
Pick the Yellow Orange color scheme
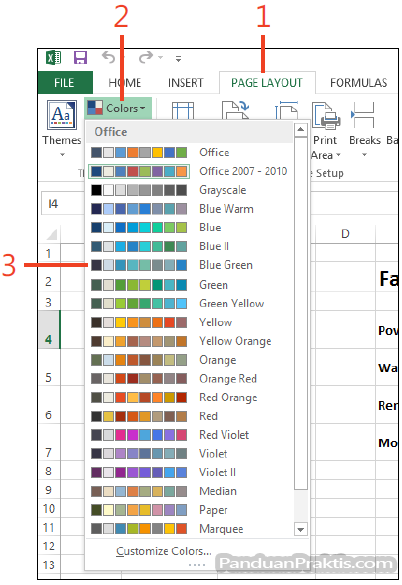(189, 341)
